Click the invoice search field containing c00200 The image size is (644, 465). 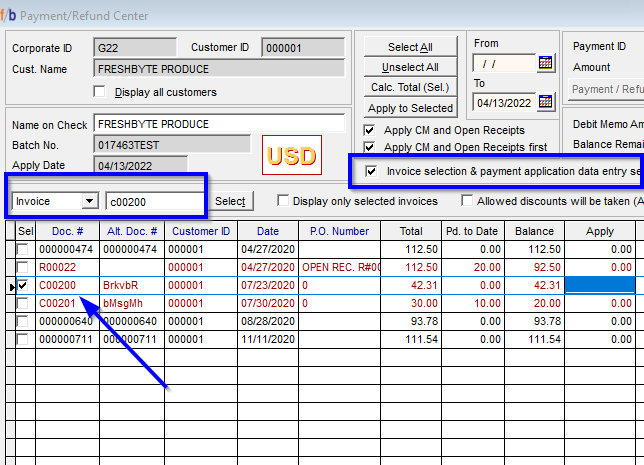155,201
